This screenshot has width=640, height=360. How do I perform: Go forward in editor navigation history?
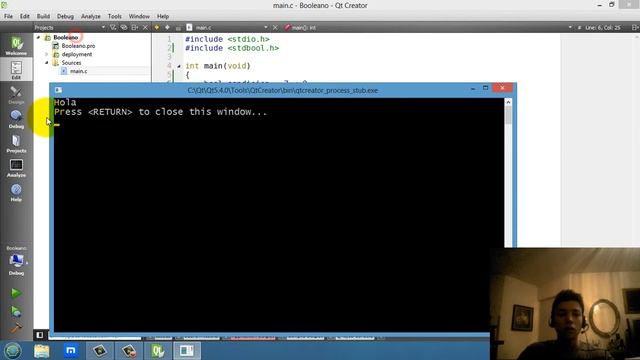167,27
